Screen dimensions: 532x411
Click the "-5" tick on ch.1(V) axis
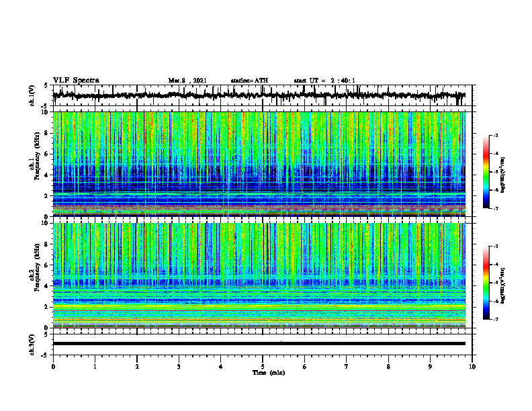(x=45, y=106)
